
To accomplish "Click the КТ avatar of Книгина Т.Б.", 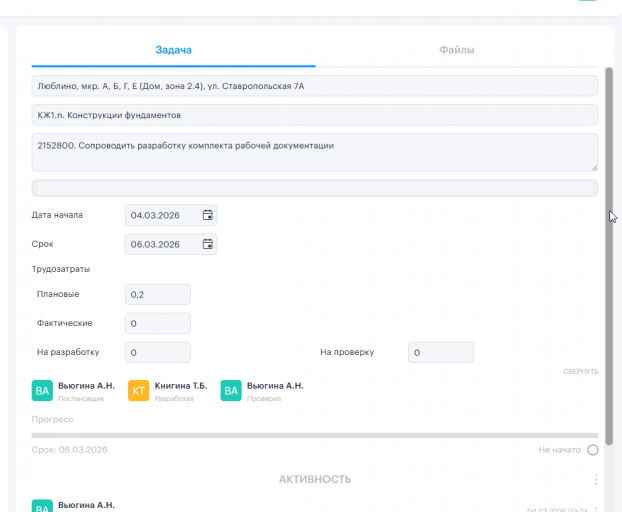I will [x=138, y=391].
